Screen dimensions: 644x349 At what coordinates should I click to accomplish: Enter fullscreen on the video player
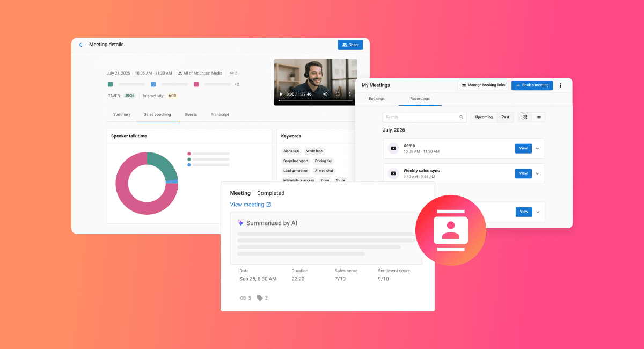coord(338,94)
